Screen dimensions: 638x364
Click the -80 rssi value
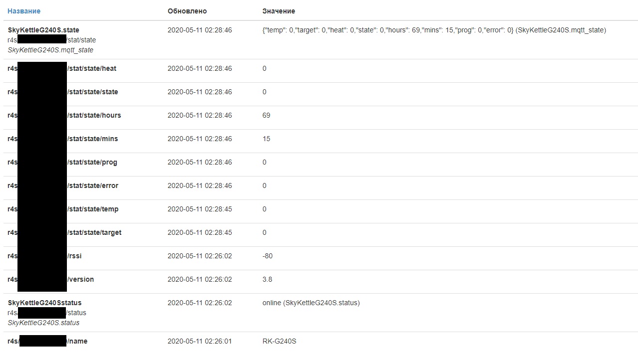(268, 256)
